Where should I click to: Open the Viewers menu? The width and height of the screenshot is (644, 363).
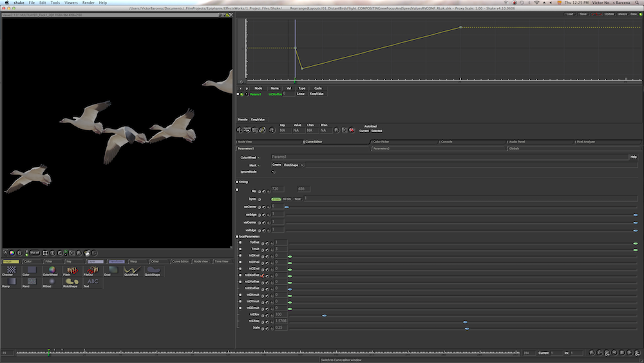[71, 3]
